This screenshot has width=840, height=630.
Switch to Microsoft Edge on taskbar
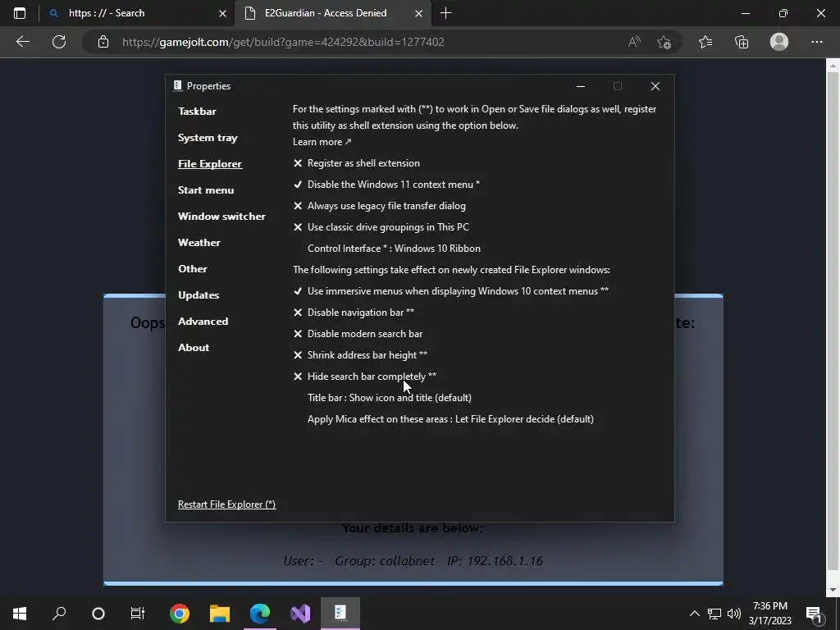tap(260, 614)
